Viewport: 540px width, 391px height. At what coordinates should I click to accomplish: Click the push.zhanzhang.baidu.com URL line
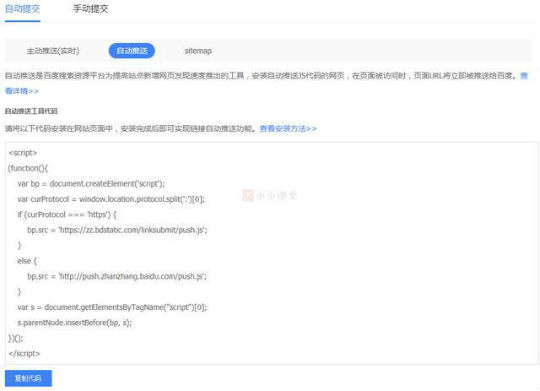click(x=117, y=276)
